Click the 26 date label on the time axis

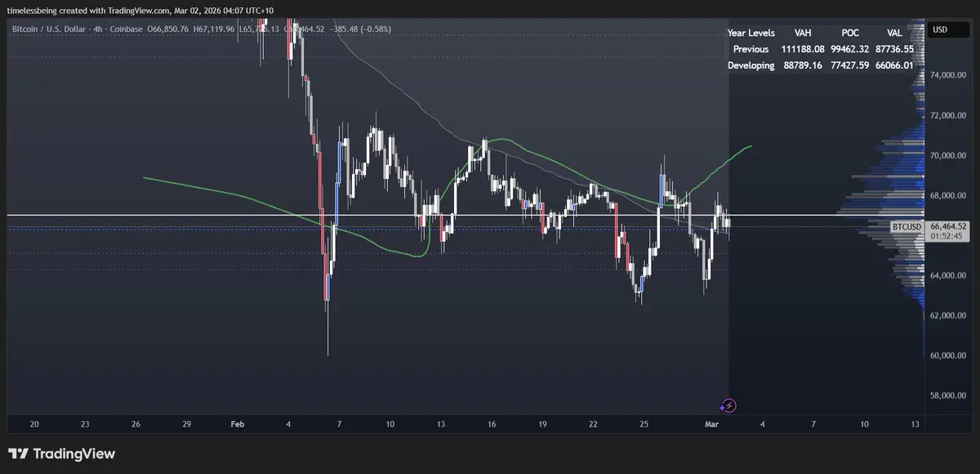[x=136, y=424]
